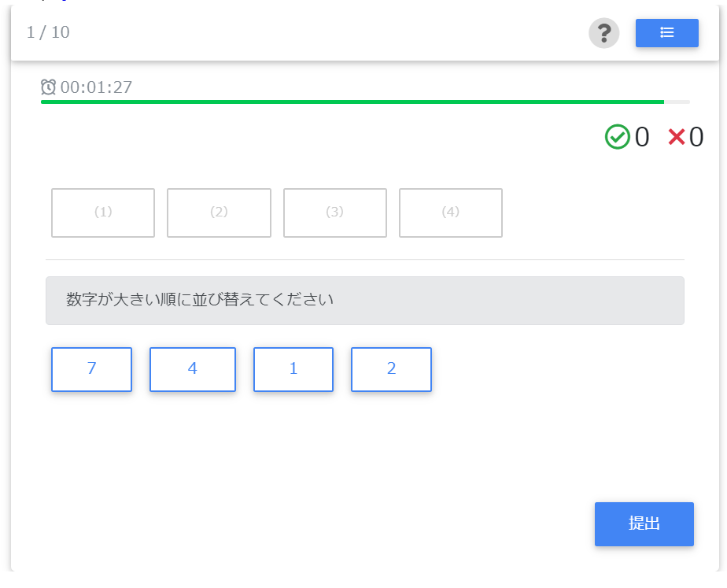Click the 00:01:27 timer readout
Screen dimensions: 727x588
click(97, 87)
